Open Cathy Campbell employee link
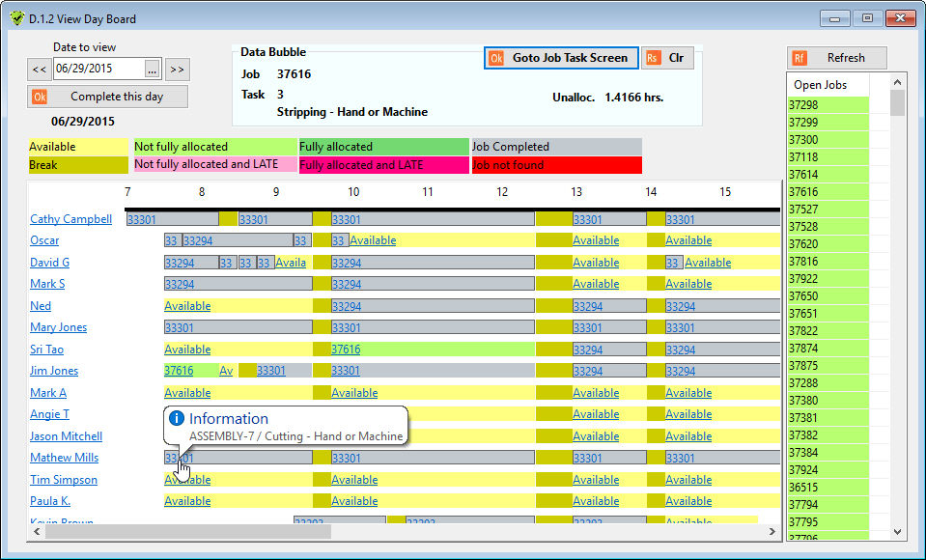Image resolution: width=926 pixels, height=560 pixels. (x=70, y=219)
